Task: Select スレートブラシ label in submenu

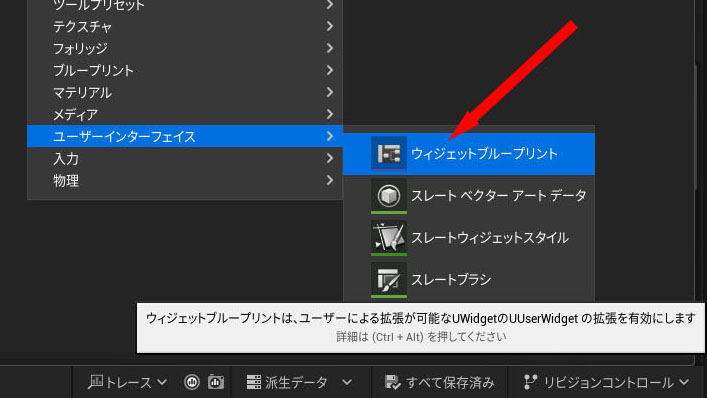Action: [x=451, y=280]
